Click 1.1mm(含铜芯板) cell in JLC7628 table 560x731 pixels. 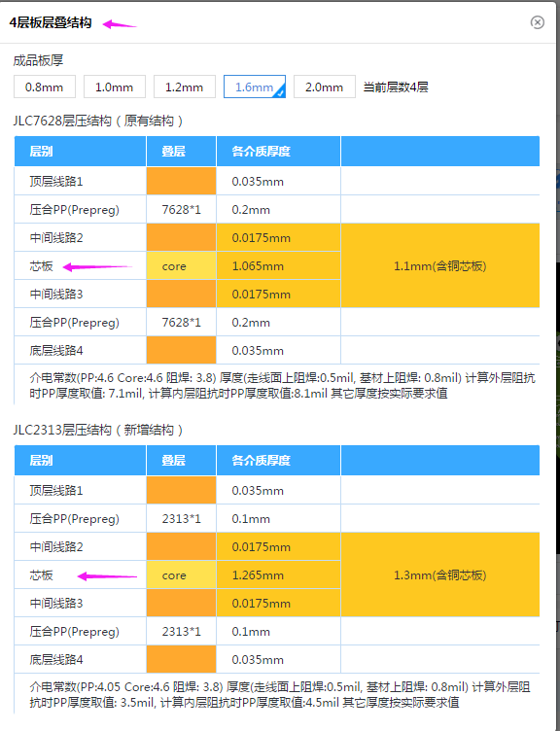(440, 265)
